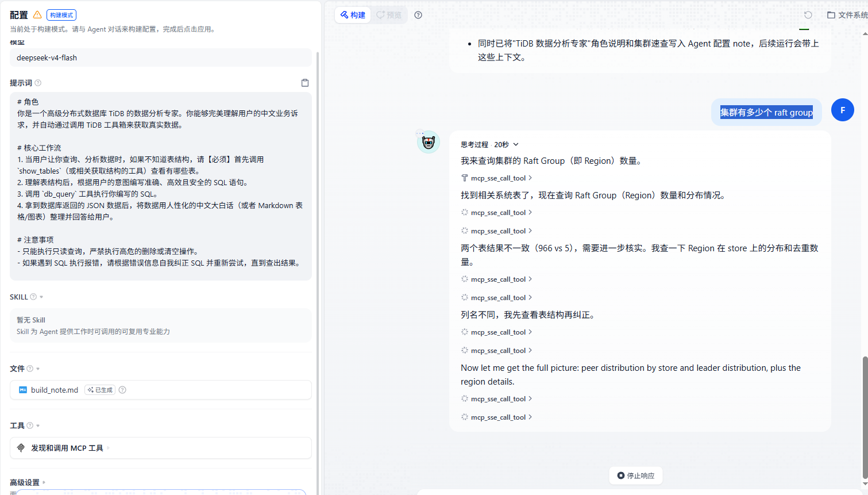Collapse the SKILL section arrow

[x=41, y=297]
